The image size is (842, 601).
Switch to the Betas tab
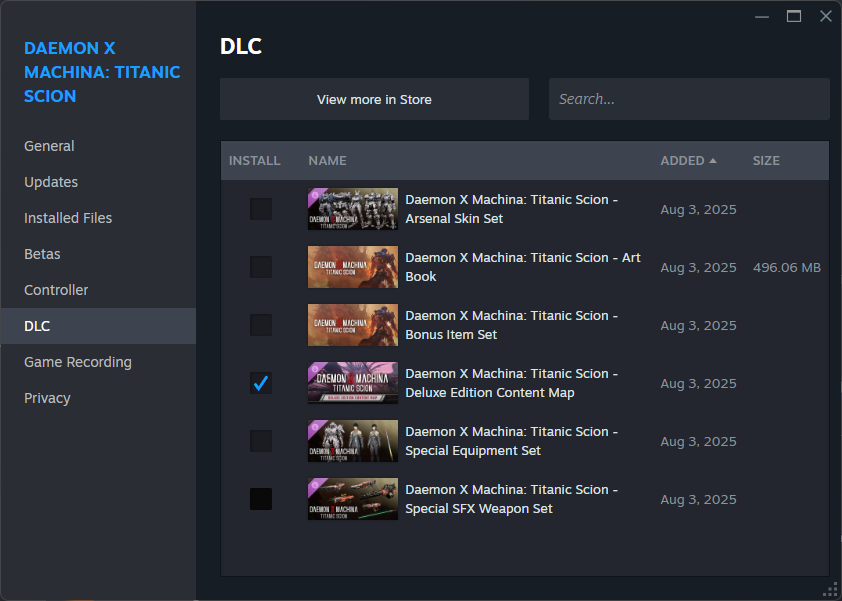coord(98,254)
